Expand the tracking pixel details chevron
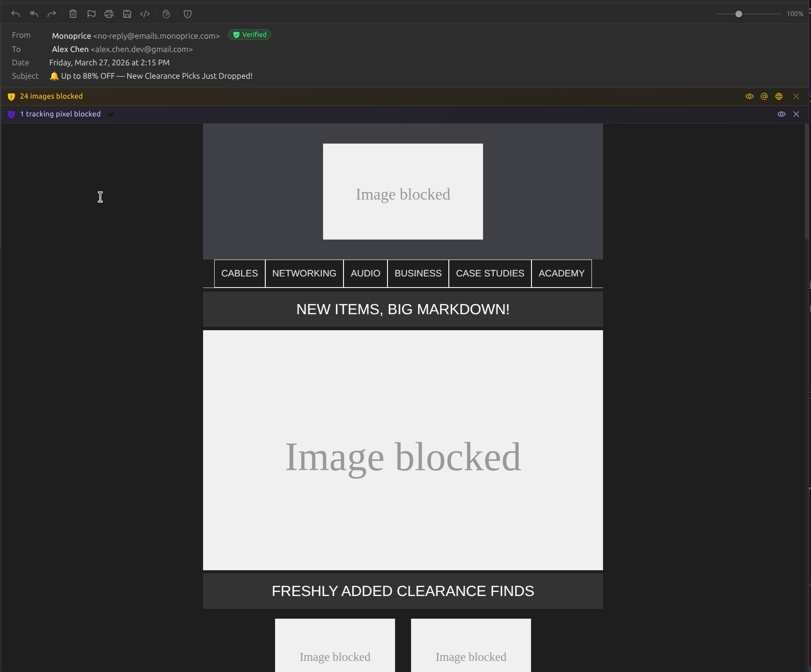 tap(110, 114)
